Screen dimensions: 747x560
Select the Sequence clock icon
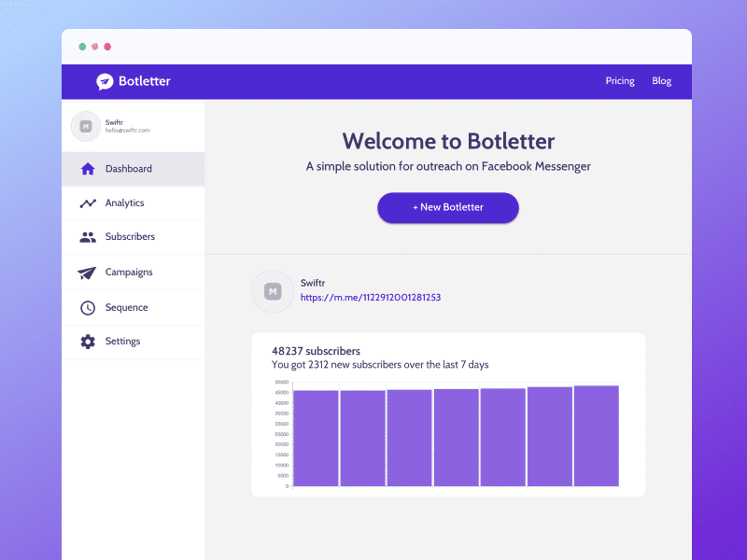pos(88,307)
